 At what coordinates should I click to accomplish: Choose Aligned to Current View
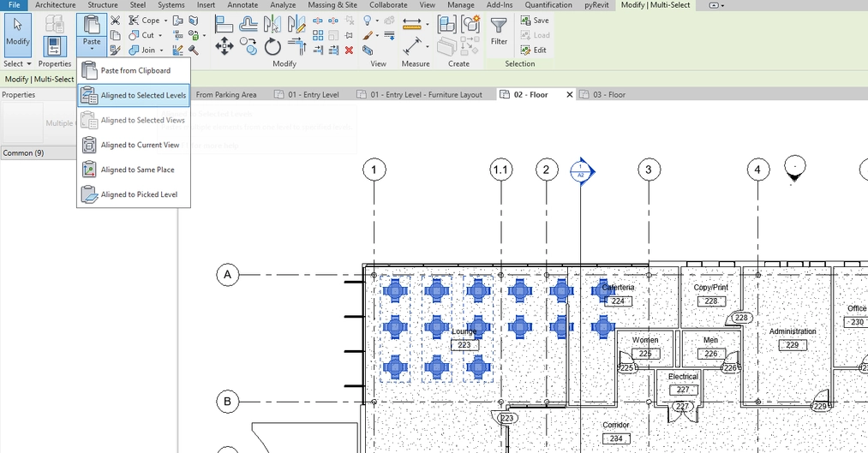(134, 145)
